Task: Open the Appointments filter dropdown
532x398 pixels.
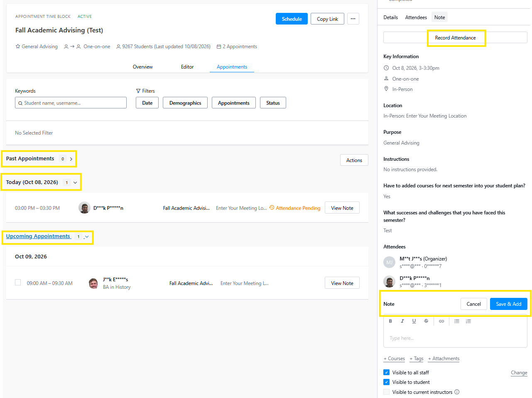Action: click(x=234, y=103)
